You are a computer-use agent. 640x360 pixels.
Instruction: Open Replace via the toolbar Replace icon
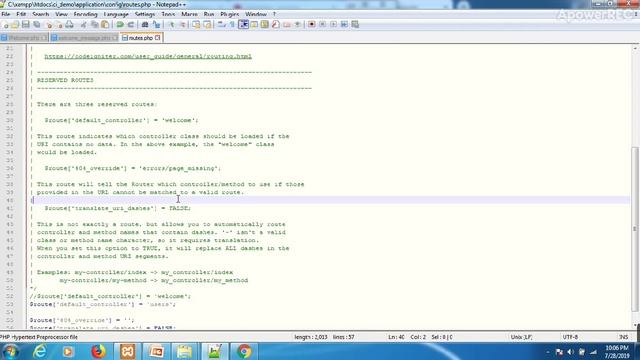pos(156,24)
